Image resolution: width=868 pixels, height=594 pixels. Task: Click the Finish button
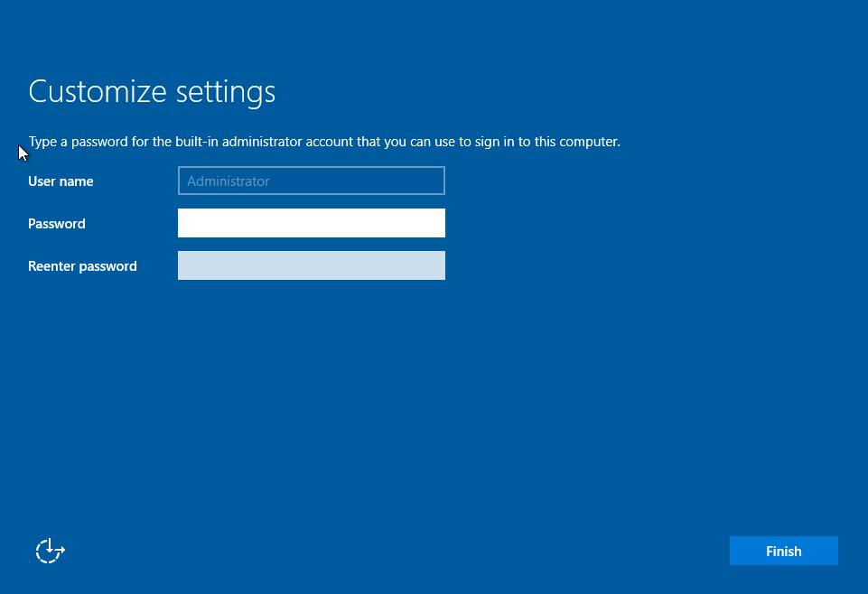[783, 551]
